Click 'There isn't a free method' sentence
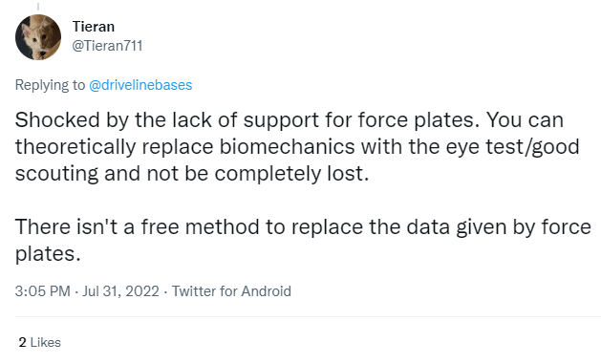 [x=303, y=226]
